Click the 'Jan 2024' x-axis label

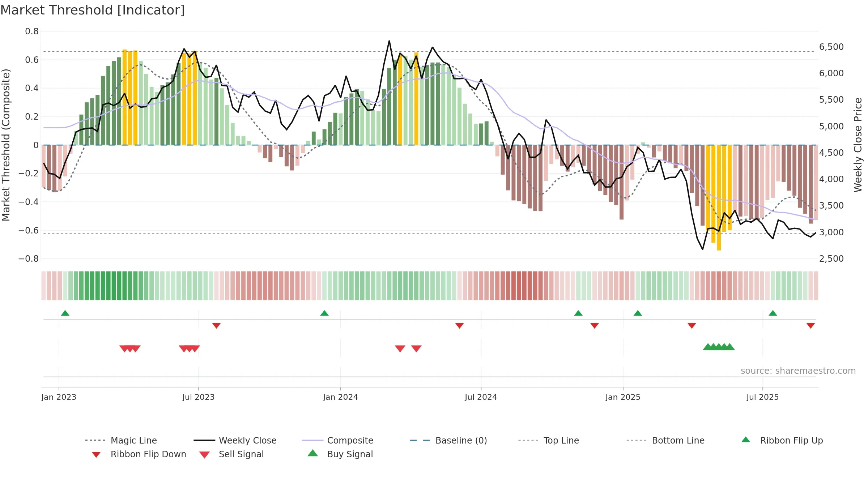[340, 397]
